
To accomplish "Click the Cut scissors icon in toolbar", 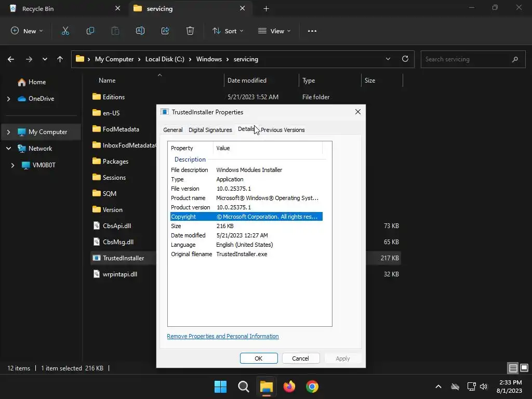I will pyautogui.click(x=65, y=31).
